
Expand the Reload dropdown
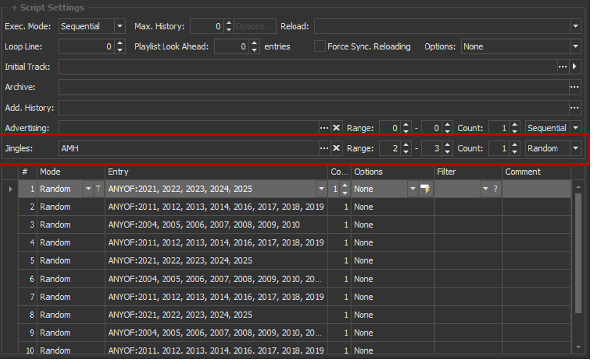pyautogui.click(x=575, y=26)
